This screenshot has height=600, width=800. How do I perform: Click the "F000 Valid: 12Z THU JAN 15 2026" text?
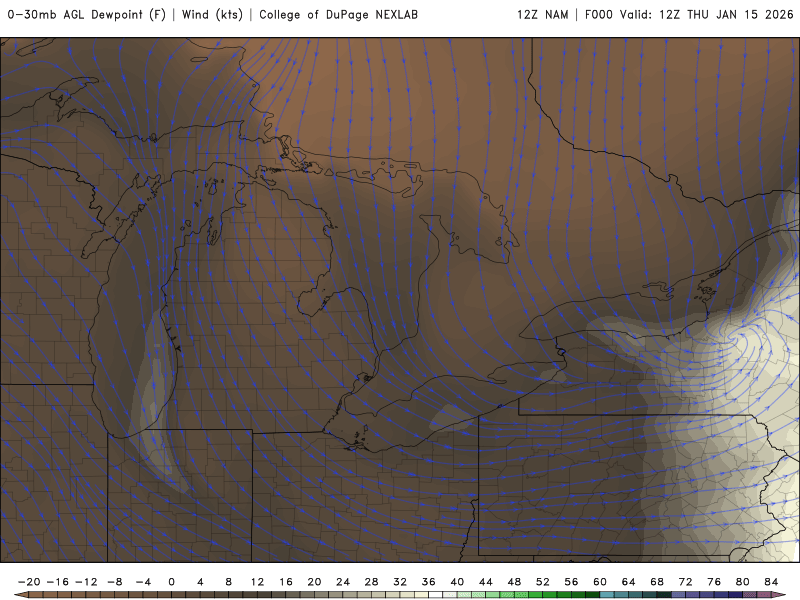(x=689, y=15)
